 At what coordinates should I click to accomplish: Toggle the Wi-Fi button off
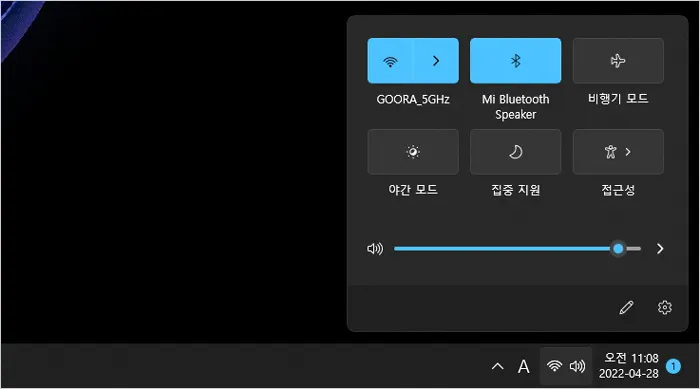(390, 61)
